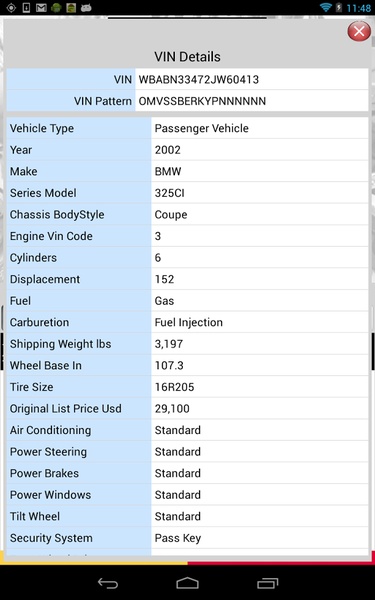
Task: Tap the VIN Details heading
Action: (188, 57)
